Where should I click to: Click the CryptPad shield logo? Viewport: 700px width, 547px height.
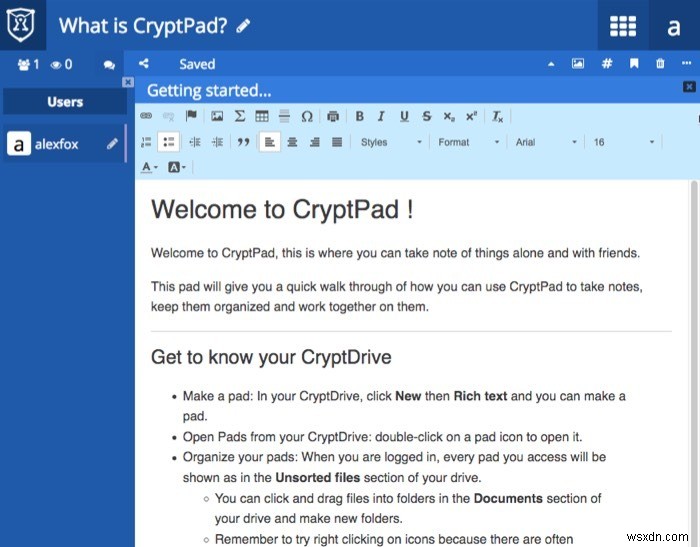tap(21, 25)
